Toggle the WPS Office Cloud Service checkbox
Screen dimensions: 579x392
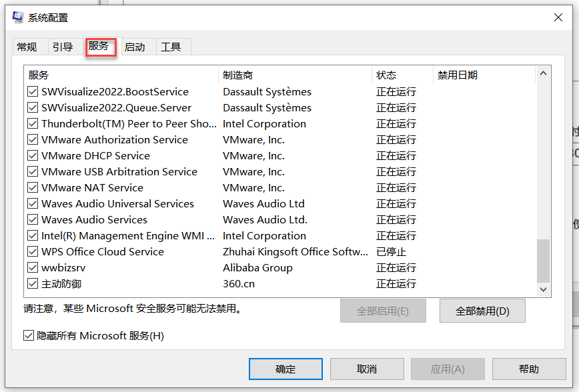pos(32,251)
